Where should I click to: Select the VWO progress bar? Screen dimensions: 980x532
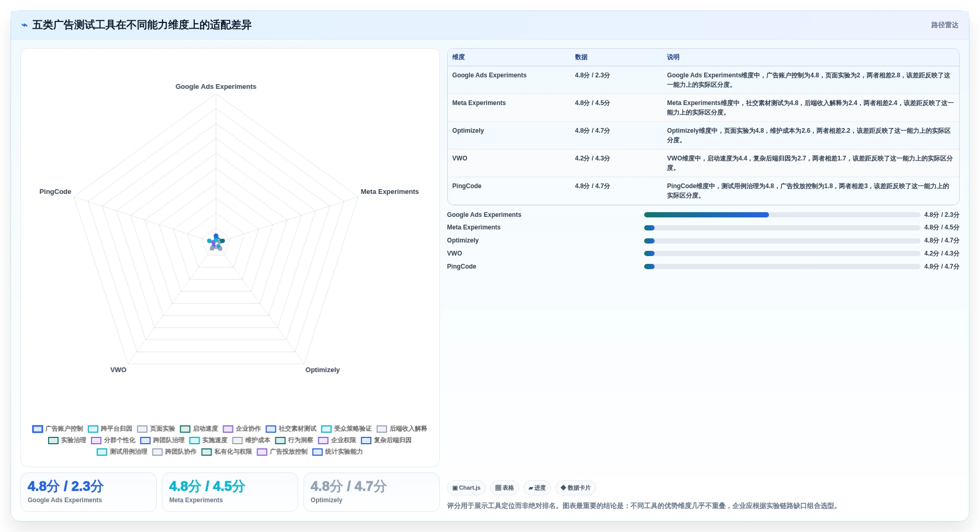[781, 253]
